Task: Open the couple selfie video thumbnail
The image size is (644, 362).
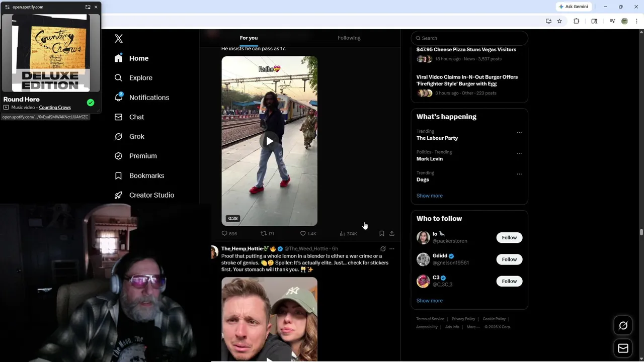Action: coord(270,319)
